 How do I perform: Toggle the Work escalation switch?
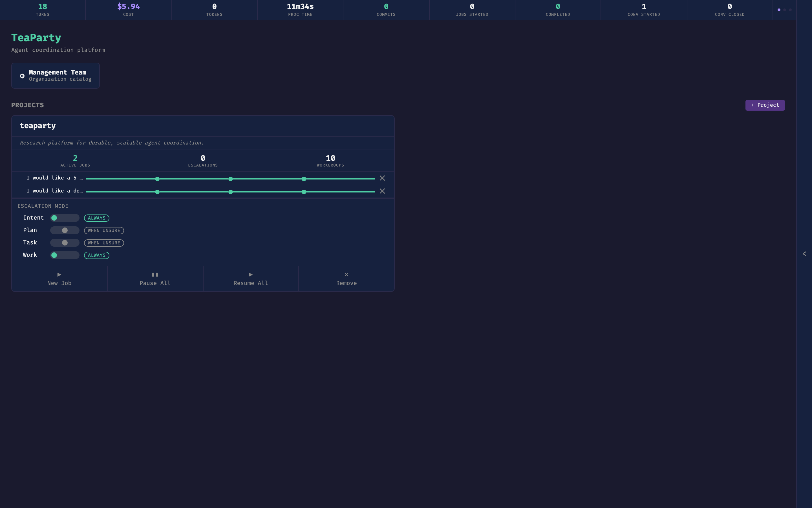(65, 255)
